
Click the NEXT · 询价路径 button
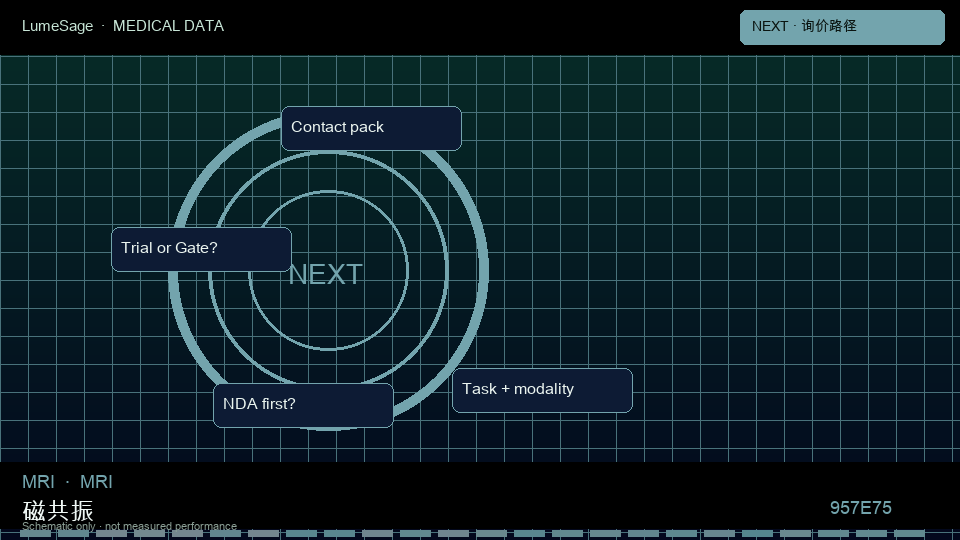[842, 27]
